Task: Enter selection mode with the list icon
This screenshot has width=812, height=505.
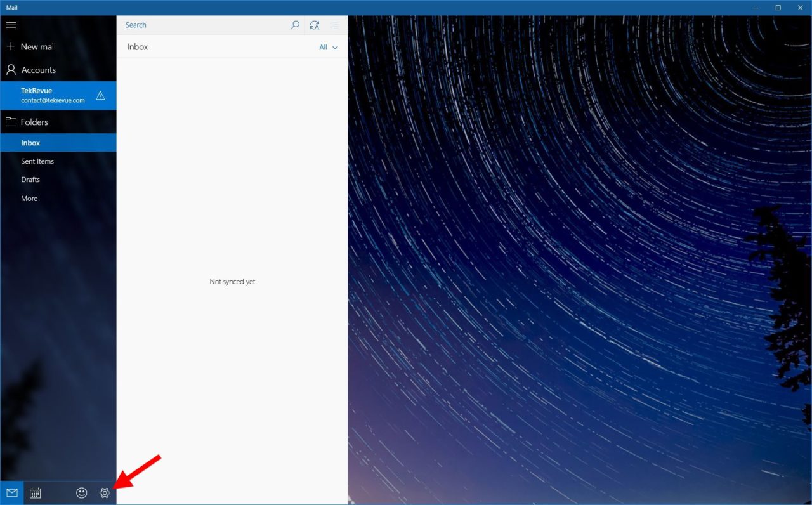Action: coord(334,25)
